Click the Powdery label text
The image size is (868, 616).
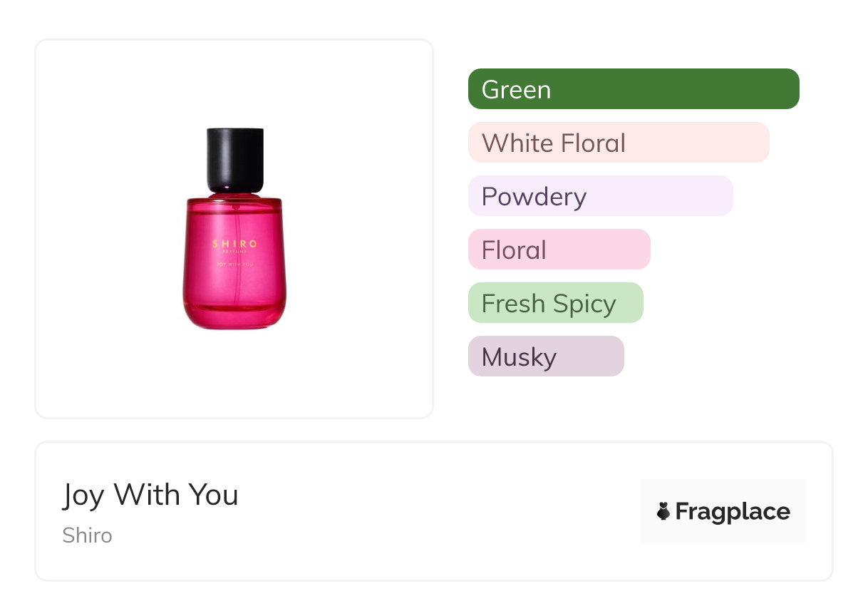tap(534, 197)
